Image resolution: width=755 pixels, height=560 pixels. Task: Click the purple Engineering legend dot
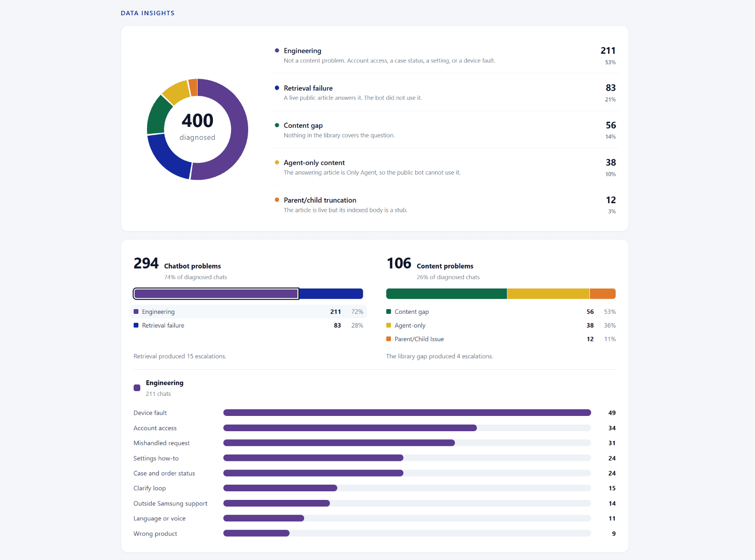coord(277,51)
